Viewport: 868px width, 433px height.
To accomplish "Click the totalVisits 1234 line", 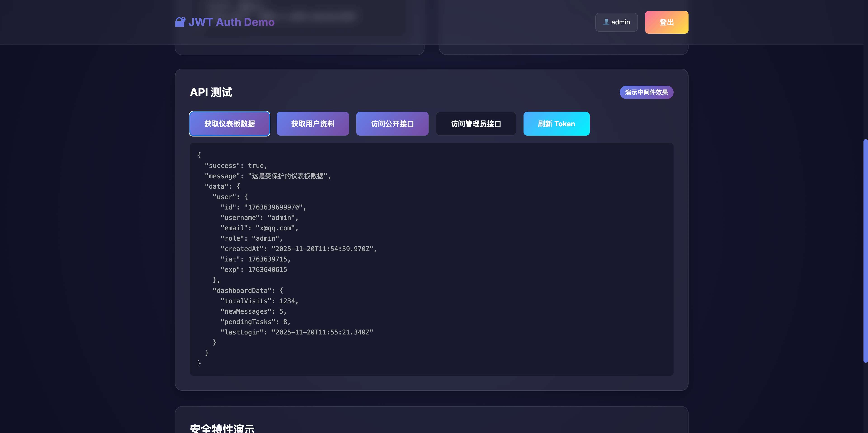I will click(x=259, y=301).
